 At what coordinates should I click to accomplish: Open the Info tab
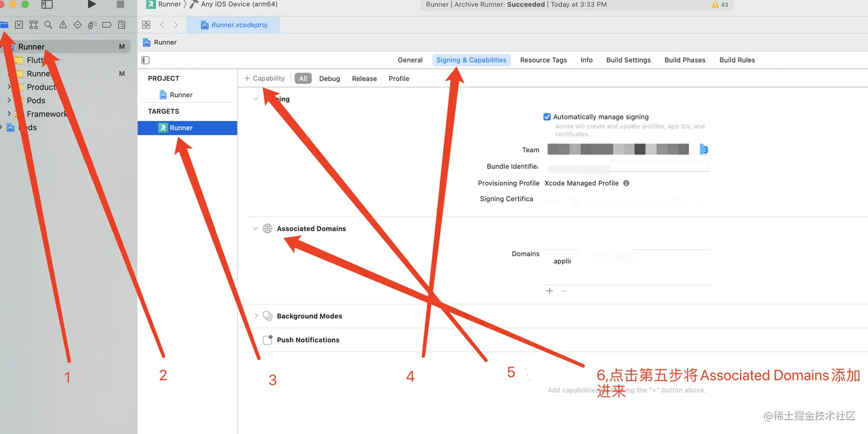(x=586, y=60)
